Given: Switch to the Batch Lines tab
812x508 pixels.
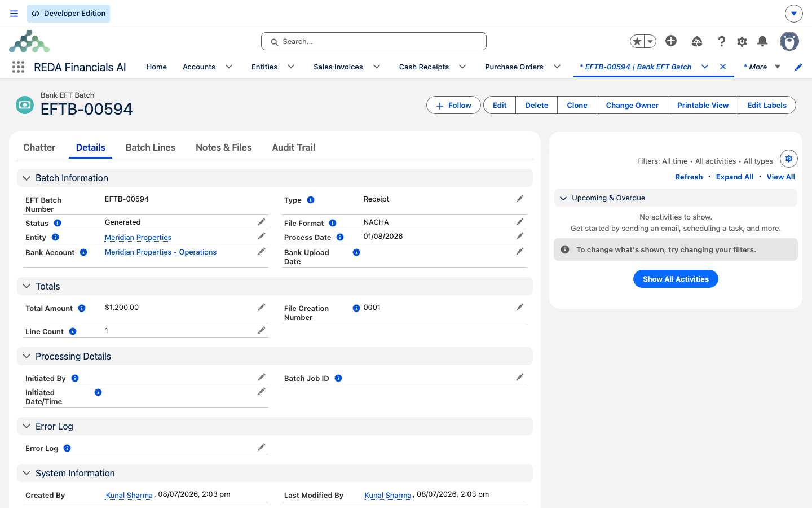Looking at the screenshot, I should pos(151,147).
